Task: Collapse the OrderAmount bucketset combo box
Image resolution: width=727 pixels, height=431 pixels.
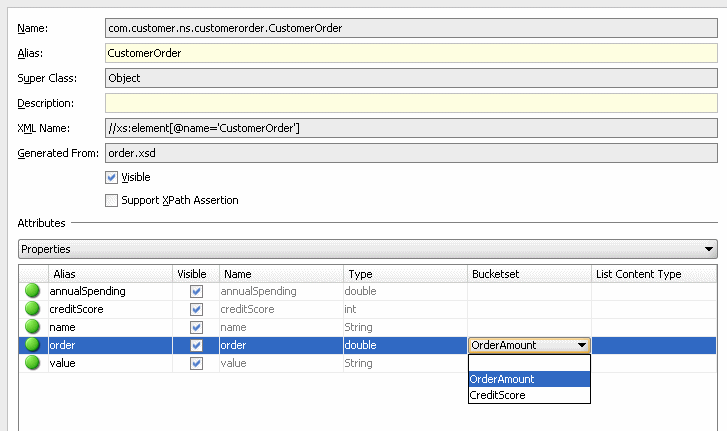Action: pyautogui.click(x=581, y=345)
